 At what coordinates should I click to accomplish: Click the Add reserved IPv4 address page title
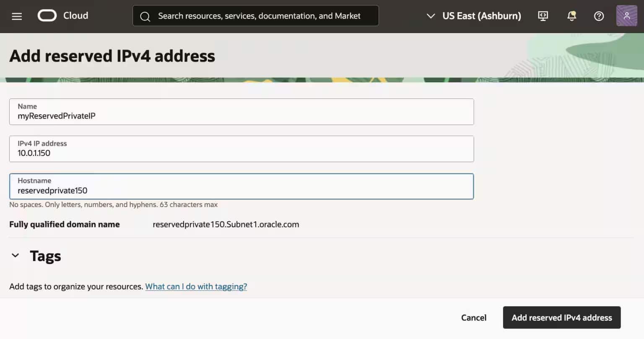pos(112,56)
